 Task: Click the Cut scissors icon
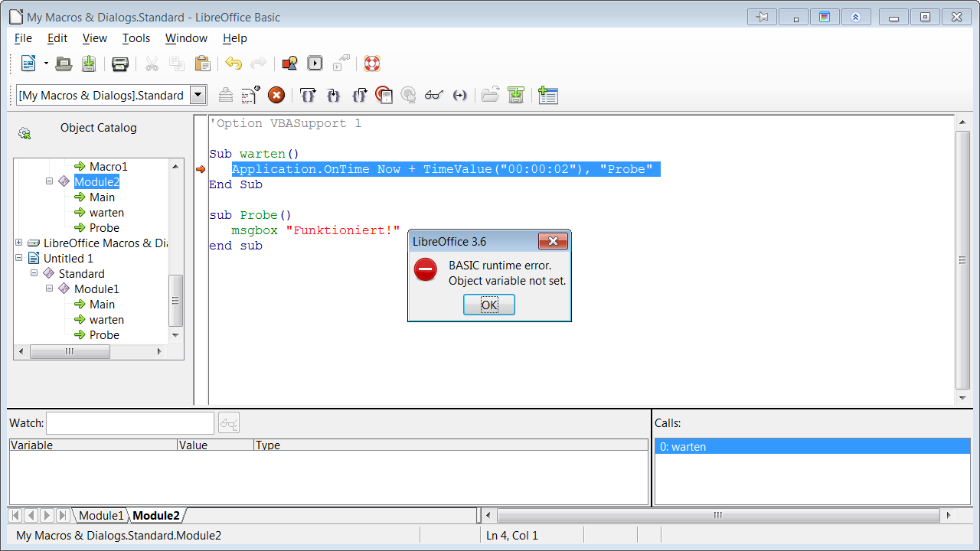(152, 64)
